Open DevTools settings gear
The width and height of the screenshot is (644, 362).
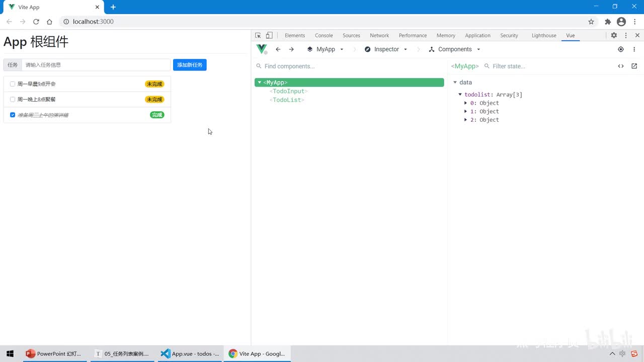point(614,36)
